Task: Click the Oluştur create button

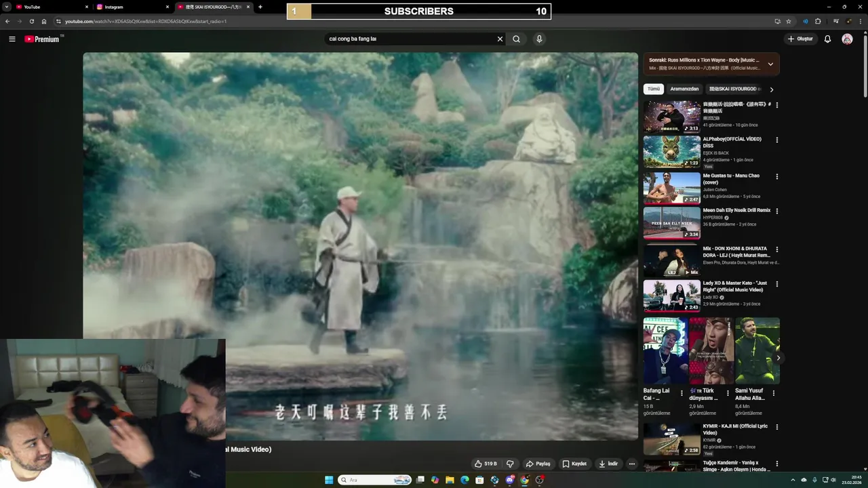Action: tap(800, 39)
